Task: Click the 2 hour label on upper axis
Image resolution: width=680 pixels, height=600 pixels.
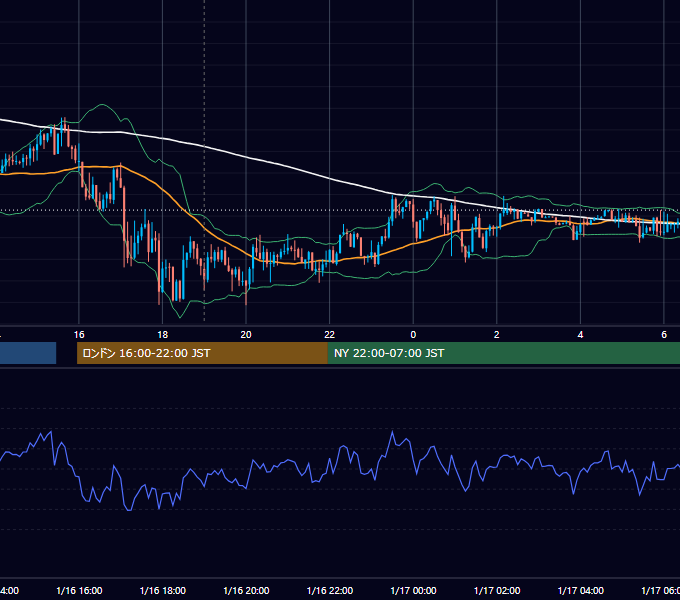Action: [x=497, y=335]
